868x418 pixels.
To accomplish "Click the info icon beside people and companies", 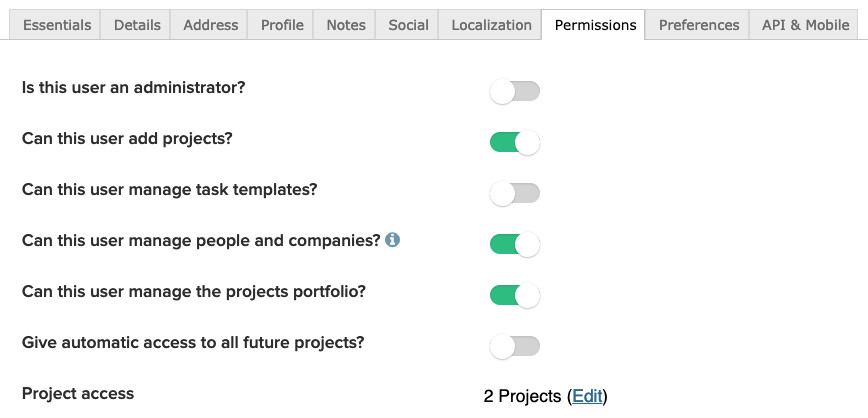I will [x=393, y=240].
